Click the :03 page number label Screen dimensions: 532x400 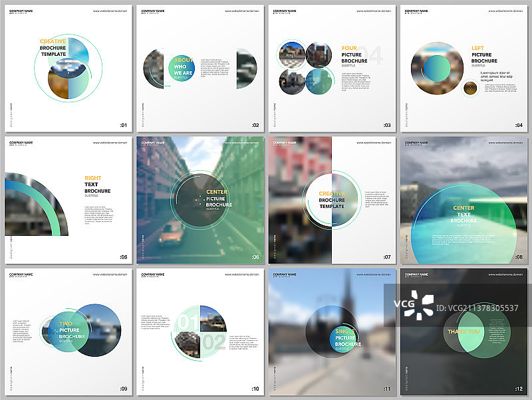pyautogui.click(x=387, y=125)
